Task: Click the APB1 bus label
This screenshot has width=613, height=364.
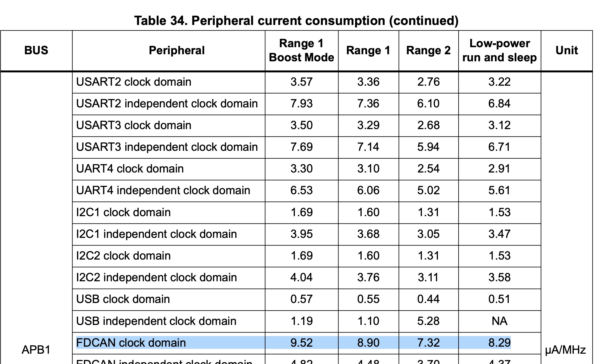Action: click(x=36, y=350)
